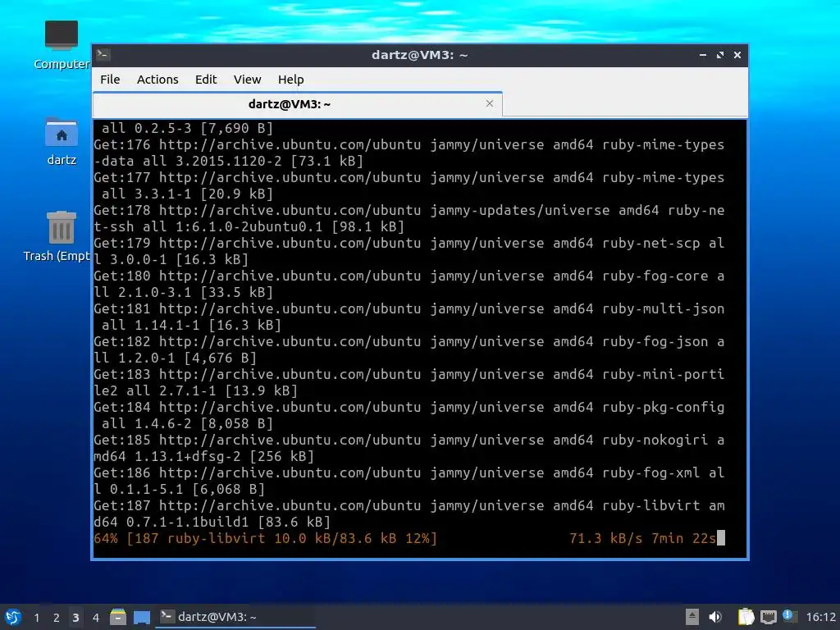Click the terminal icon in the title bar
The image size is (840, 630).
103,55
